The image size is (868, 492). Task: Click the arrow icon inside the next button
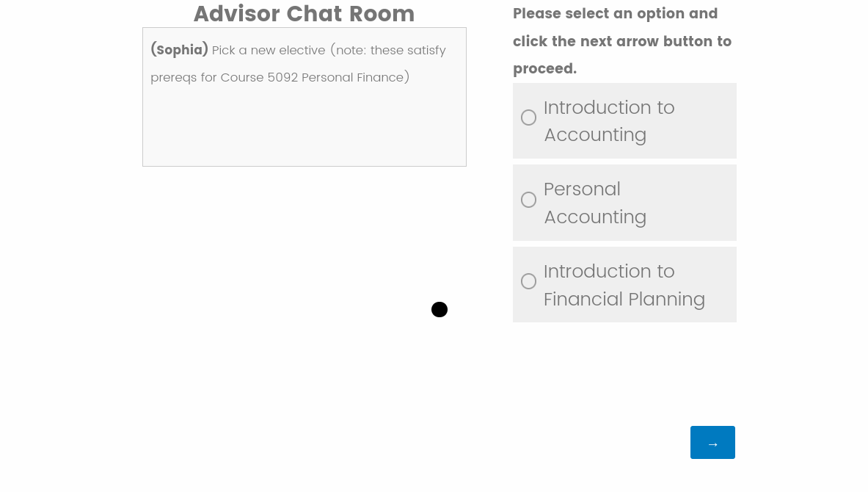point(712,444)
